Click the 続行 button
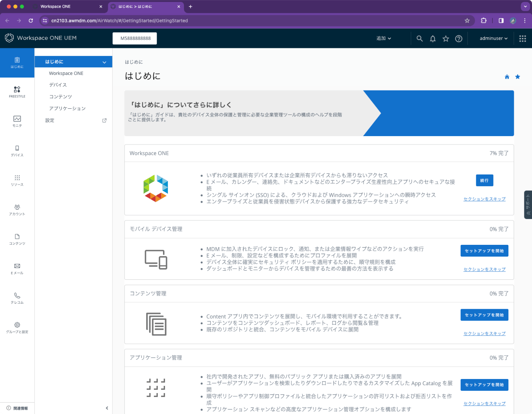This screenshot has width=532, height=414. 484,181
